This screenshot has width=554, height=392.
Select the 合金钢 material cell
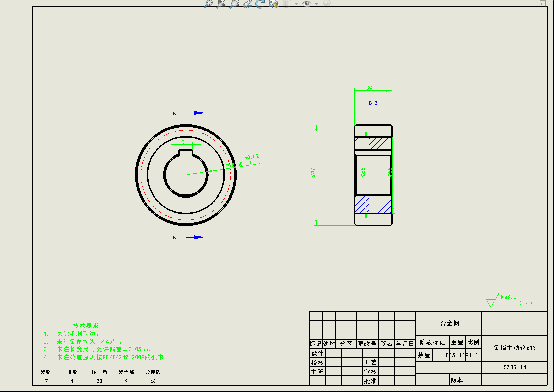449,323
